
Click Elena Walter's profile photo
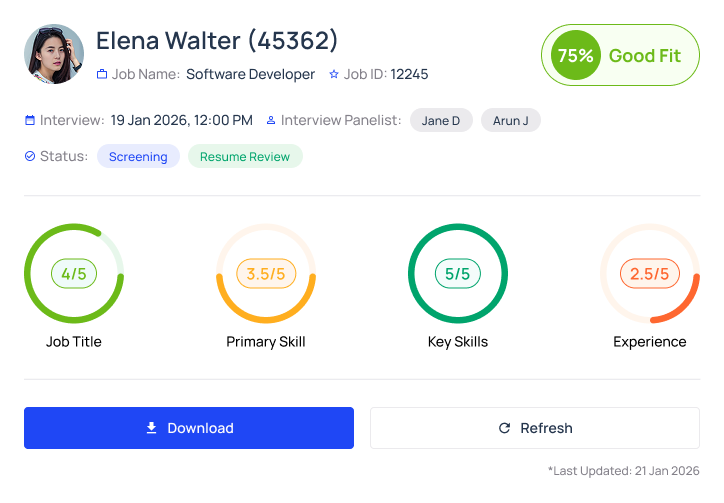pos(54,54)
